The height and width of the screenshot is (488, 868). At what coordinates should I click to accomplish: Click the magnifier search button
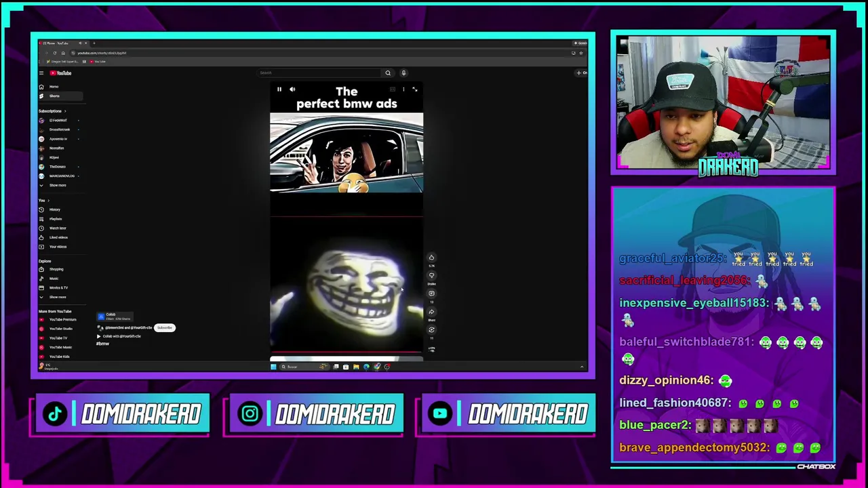[x=388, y=73]
